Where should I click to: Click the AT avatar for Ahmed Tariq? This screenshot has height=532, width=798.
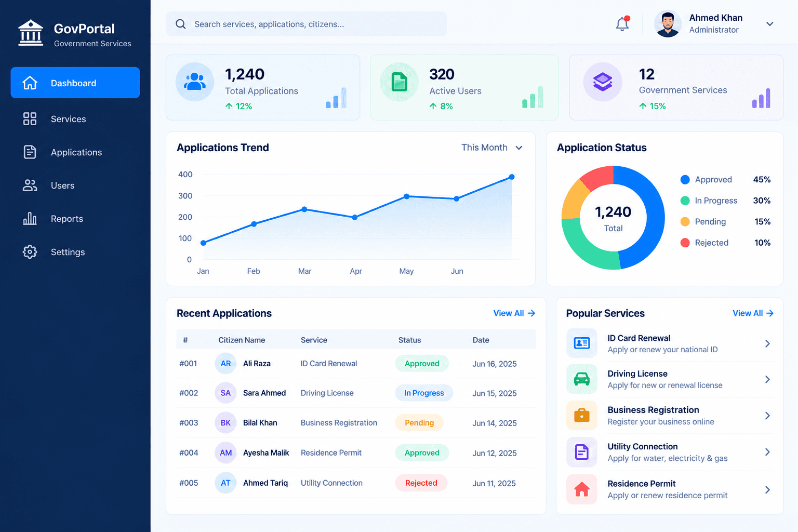click(x=225, y=483)
